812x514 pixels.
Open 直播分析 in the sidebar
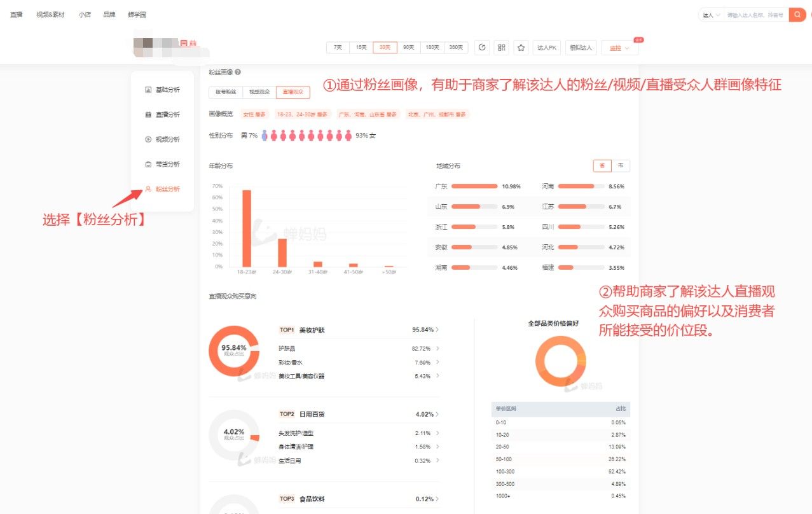click(163, 115)
